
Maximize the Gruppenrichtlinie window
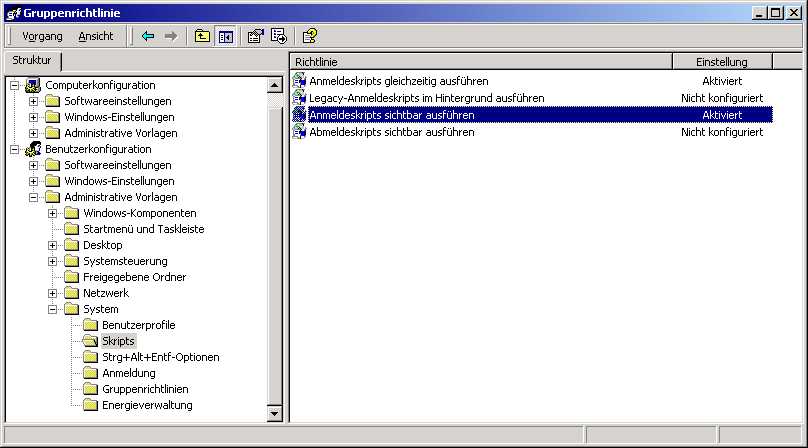click(776, 13)
